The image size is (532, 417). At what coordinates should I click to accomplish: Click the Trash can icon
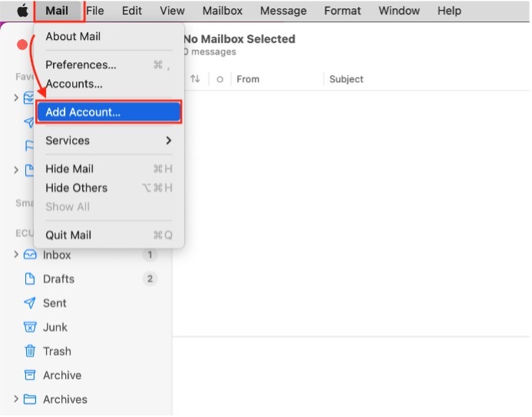click(x=30, y=352)
